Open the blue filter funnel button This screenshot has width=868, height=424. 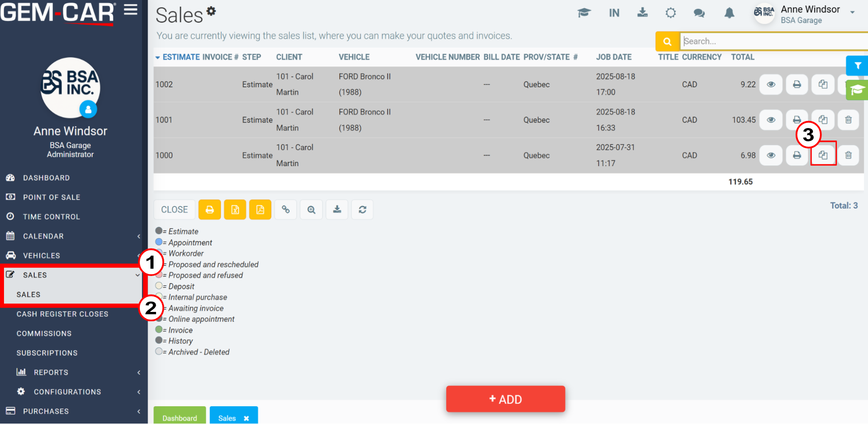(857, 66)
